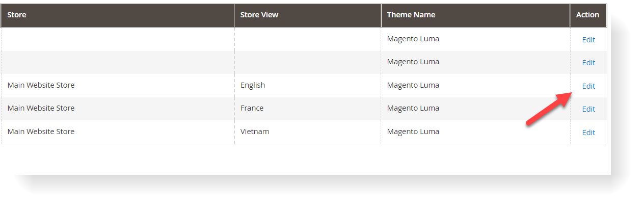Image resolution: width=644 pixels, height=208 pixels.
Task: Edit the Vietnam store view theme
Action: point(588,132)
